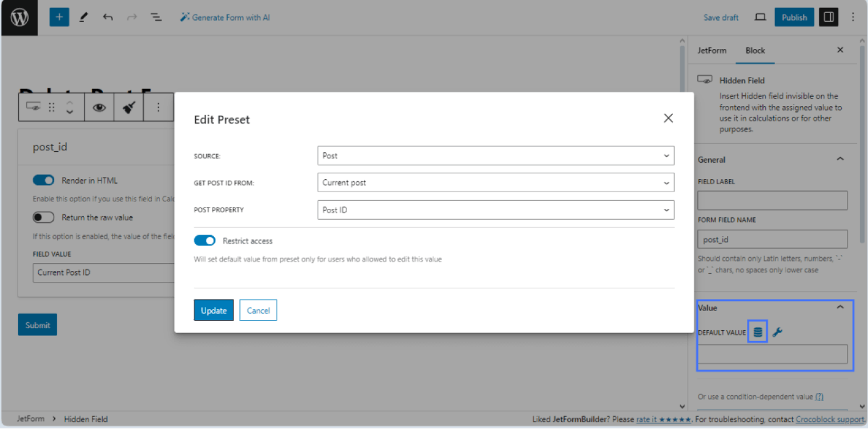Image resolution: width=868 pixels, height=429 pixels.
Task: Open the macros wrench icon beside Default Value
Action: (777, 331)
